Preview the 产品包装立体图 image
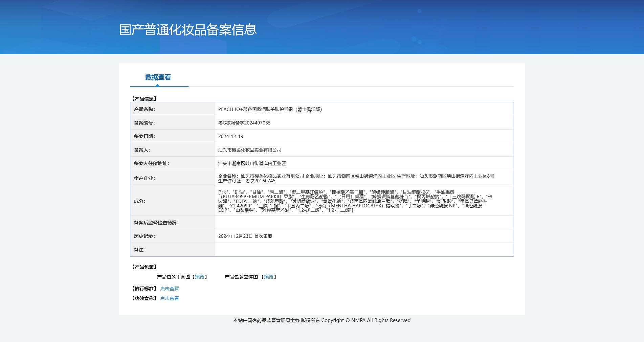 coord(269,277)
